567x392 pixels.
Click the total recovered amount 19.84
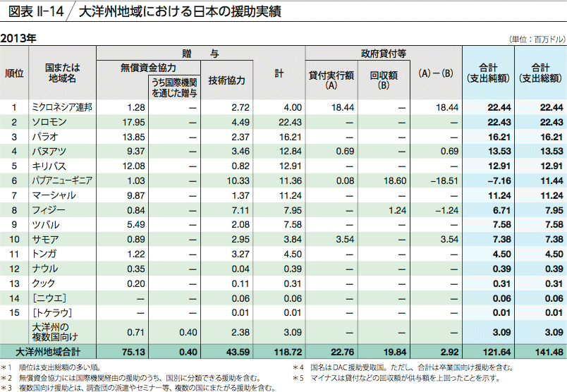(395, 352)
